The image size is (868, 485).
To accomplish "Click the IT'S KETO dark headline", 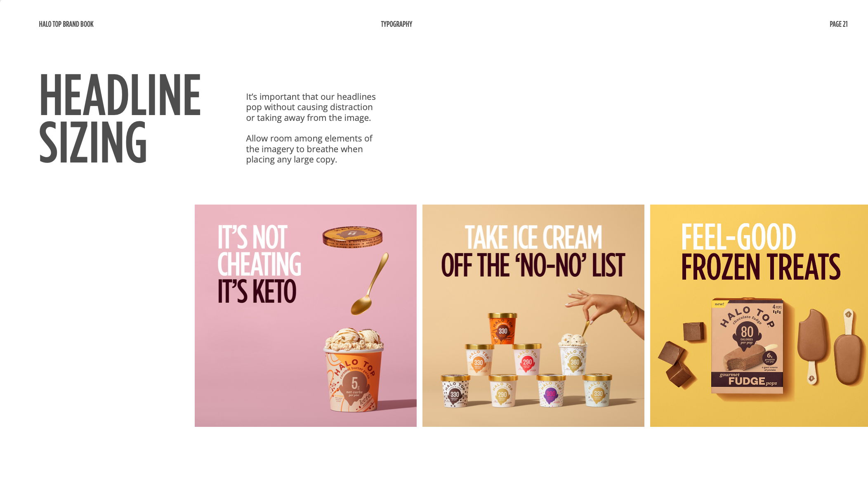I will click(x=257, y=291).
